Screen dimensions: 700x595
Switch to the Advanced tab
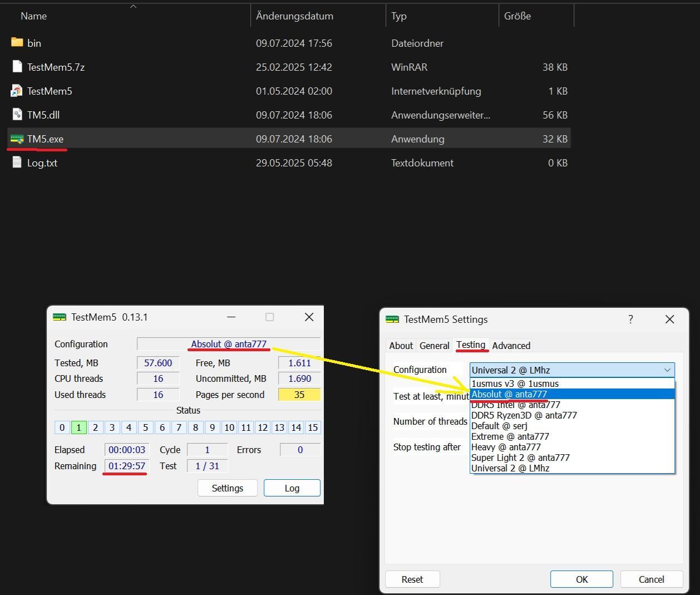[x=511, y=346]
